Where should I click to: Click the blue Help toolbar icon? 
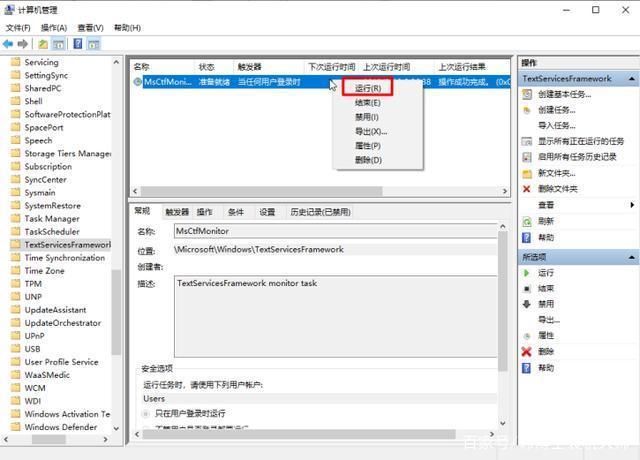(x=78, y=44)
